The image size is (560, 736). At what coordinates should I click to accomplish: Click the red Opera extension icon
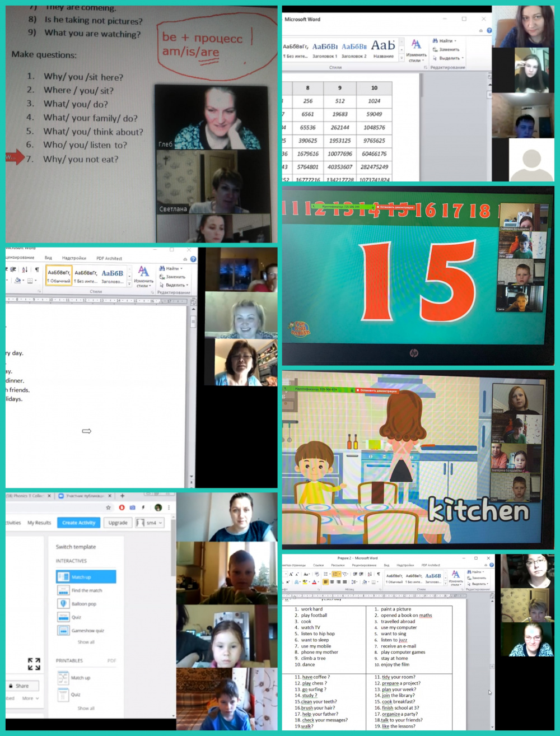(x=122, y=507)
